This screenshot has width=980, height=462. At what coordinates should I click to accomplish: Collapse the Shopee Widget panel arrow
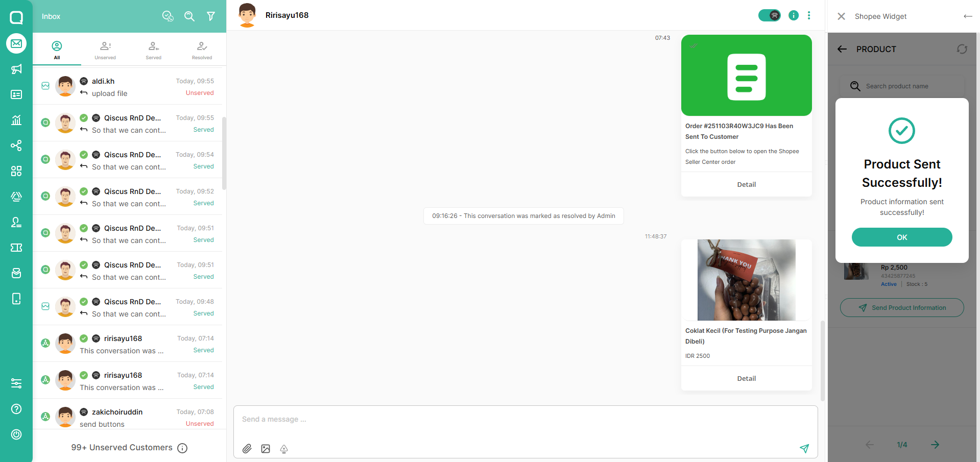pyautogui.click(x=968, y=16)
